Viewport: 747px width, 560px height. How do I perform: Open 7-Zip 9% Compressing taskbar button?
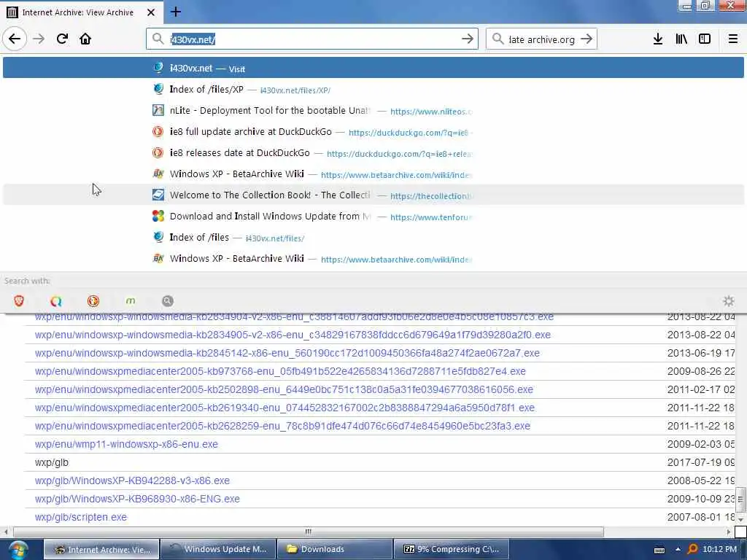(x=451, y=549)
